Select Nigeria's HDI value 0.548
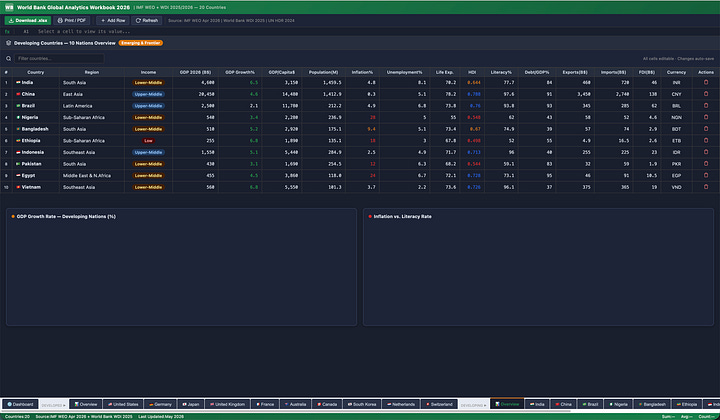 472,118
